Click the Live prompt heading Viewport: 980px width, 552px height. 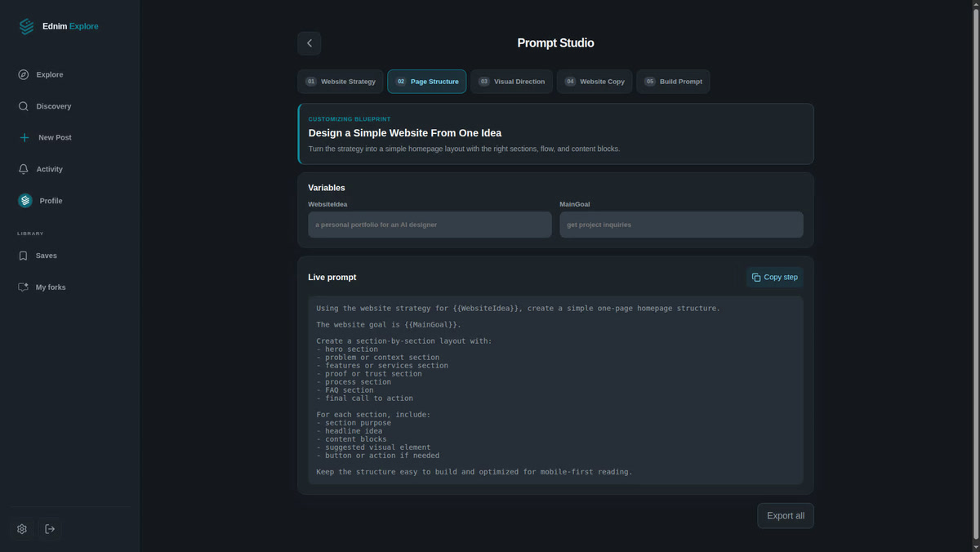(332, 278)
